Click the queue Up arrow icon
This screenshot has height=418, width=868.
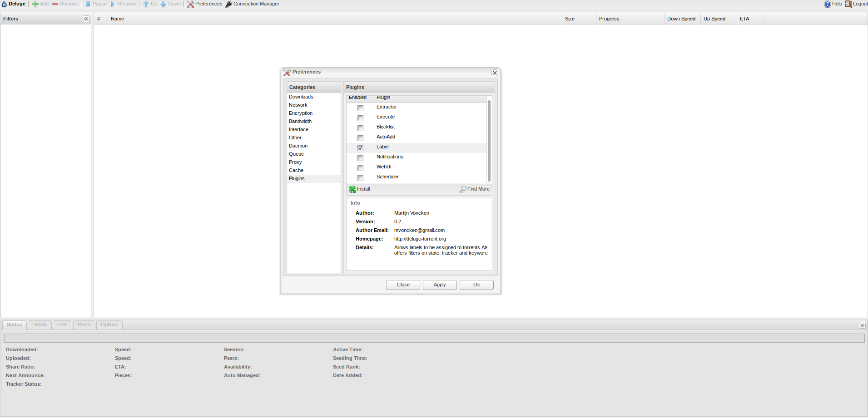(146, 4)
